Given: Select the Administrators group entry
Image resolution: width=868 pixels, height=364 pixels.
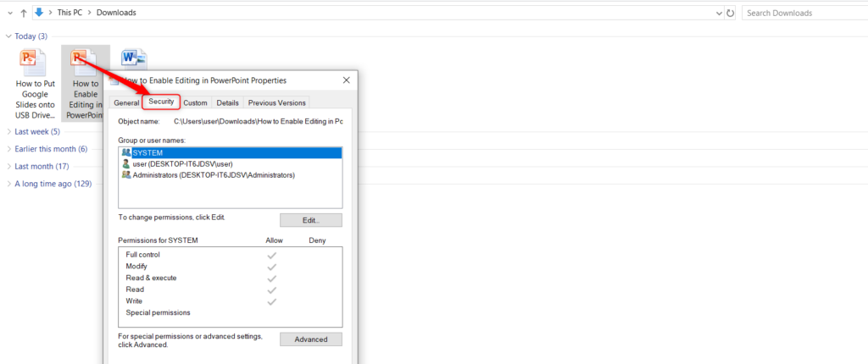Looking at the screenshot, I should [212, 175].
